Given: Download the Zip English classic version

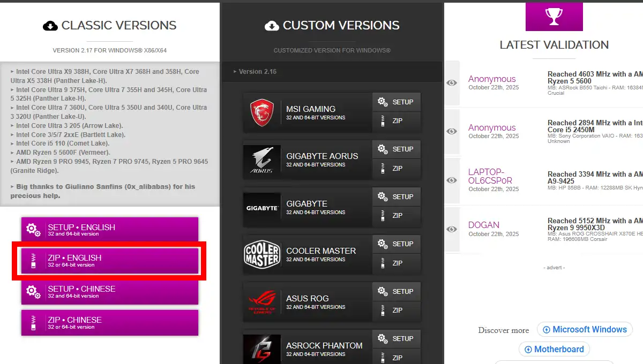Looking at the screenshot, I should coord(109,261).
